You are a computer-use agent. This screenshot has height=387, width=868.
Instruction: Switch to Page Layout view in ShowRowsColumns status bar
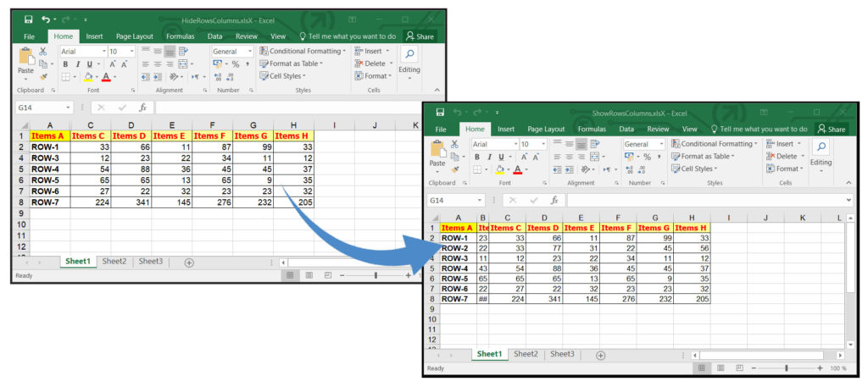[x=720, y=368]
